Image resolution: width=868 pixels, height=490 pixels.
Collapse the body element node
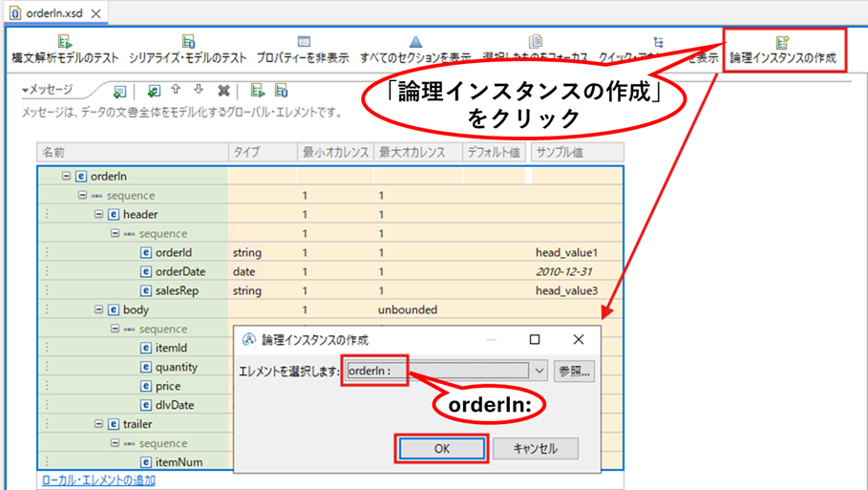(x=98, y=309)
